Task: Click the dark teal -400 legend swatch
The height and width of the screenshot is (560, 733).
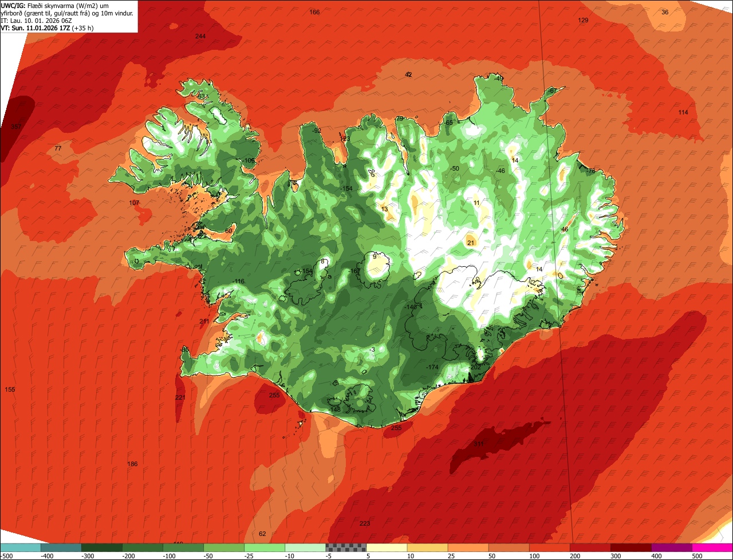Action: pos(61,547)
